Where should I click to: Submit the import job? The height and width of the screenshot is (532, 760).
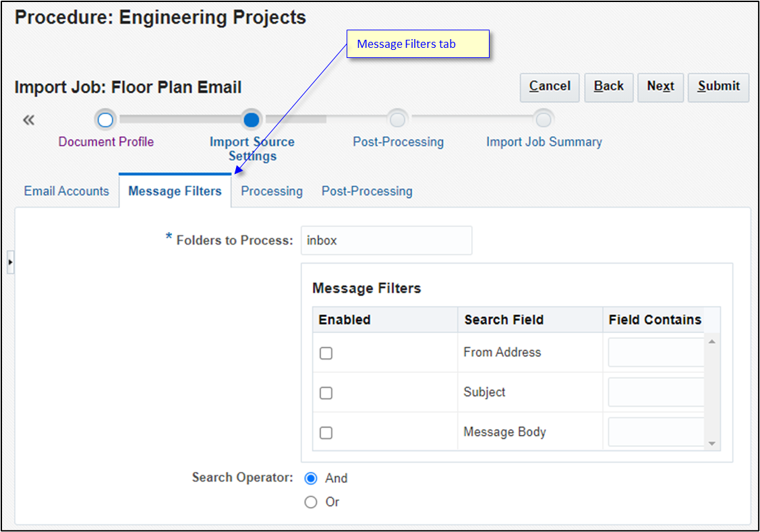tap(718, 87)
